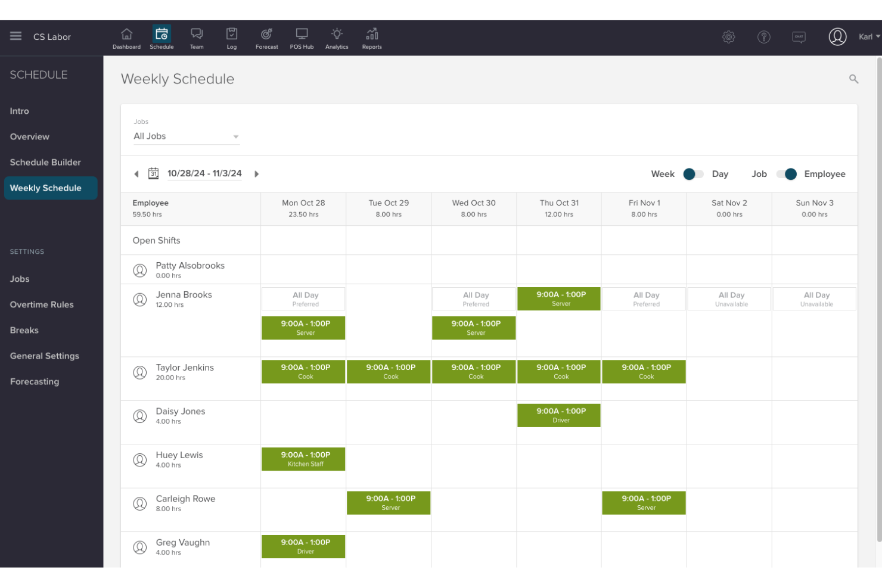Open the chat icon in the header

[x=799, y=36]
